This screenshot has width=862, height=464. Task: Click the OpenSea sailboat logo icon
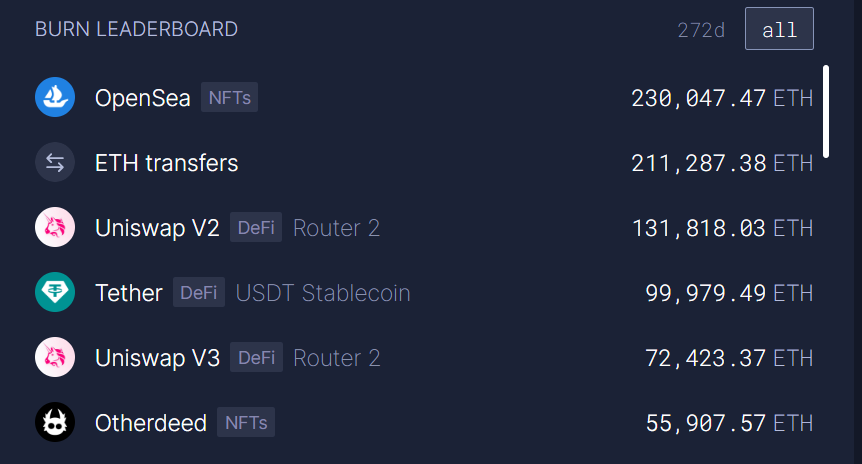[x=55, y=97]
